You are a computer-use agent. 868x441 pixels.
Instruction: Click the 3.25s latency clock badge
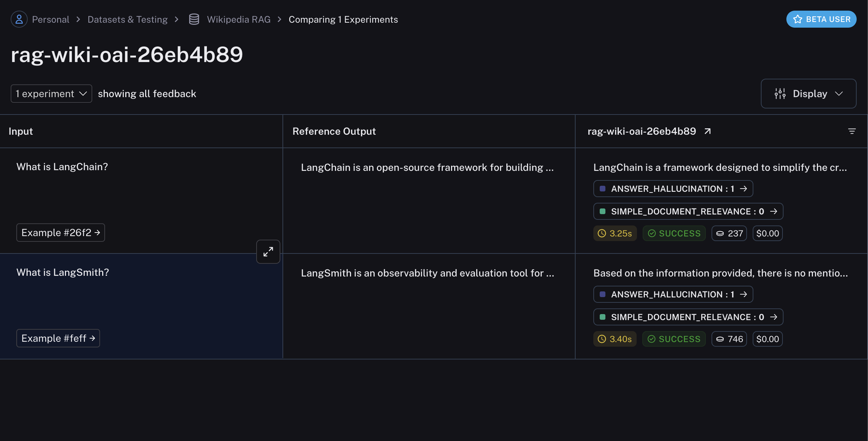click(x=615, y=233)
